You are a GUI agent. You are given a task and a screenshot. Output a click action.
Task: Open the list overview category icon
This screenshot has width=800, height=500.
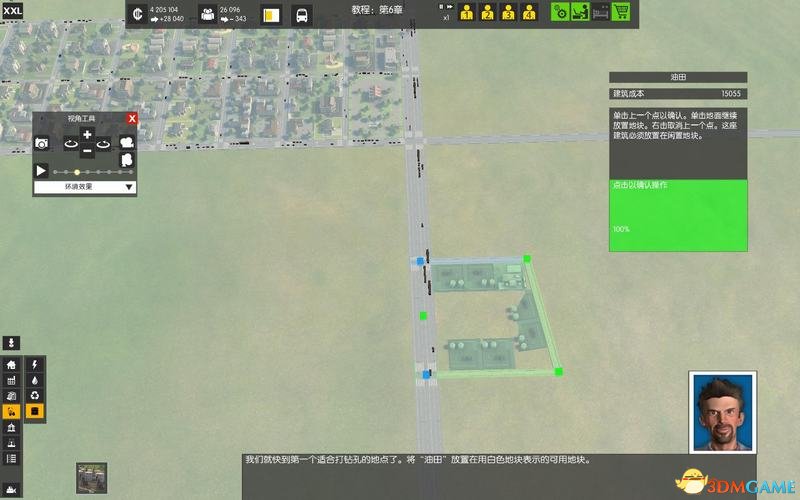click(11, 459)
